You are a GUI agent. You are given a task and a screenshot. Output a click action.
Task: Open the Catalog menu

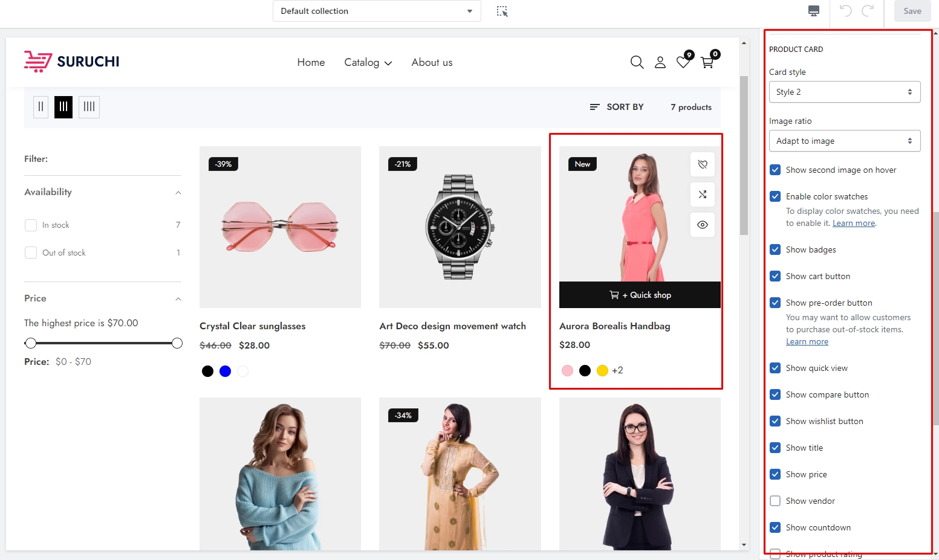coord(368,62)
